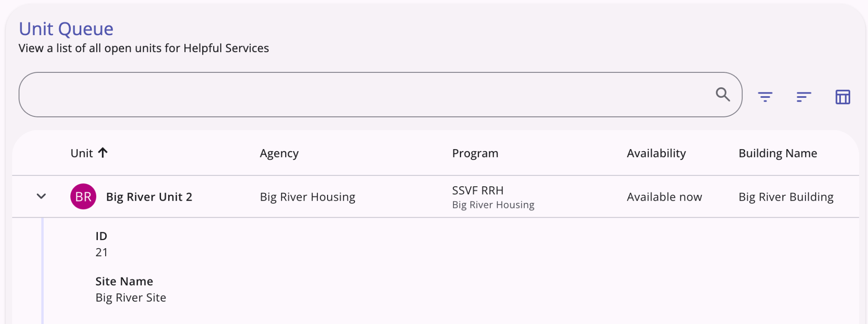868x324 pixels.
Task: Click the SSVF RRH program text
Action: coord(478,190)
